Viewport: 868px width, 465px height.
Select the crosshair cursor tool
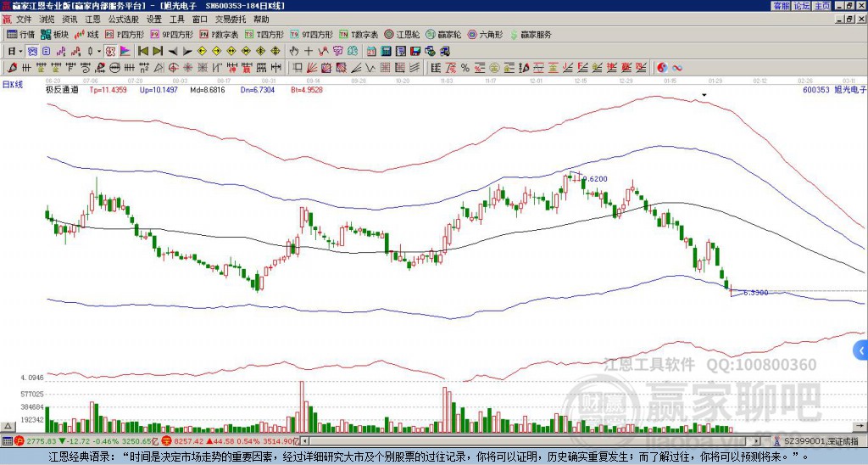tap(309, 52)
